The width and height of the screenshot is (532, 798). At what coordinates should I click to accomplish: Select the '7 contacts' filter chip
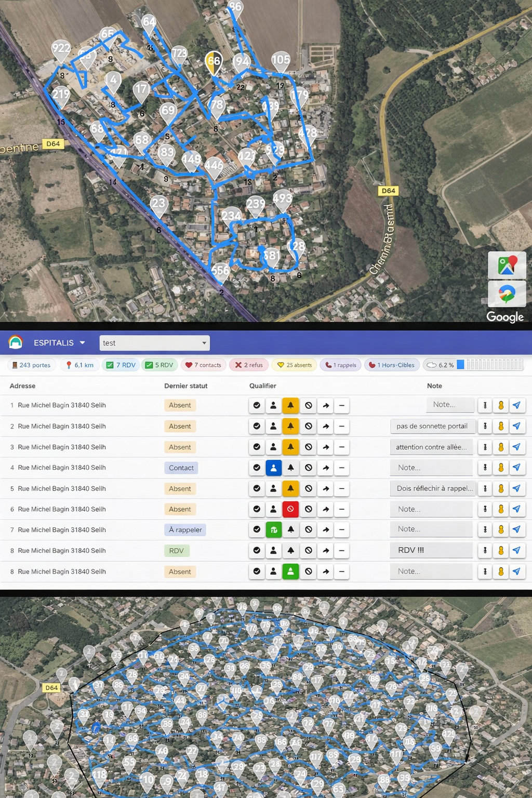tap(203, 365)
